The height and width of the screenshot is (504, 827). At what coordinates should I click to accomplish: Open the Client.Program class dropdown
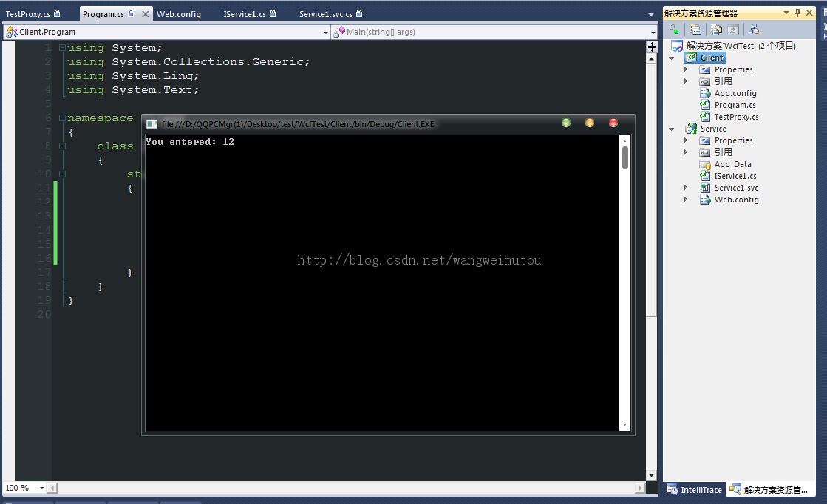pyautogui.click(x=325, y=33)
